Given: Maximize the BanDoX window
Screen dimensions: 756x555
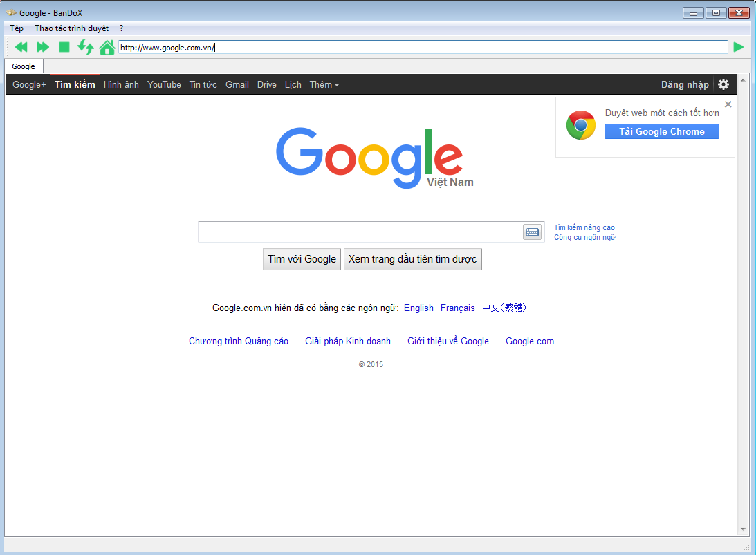Looking at the screenshot, I should tap(716, 13).
